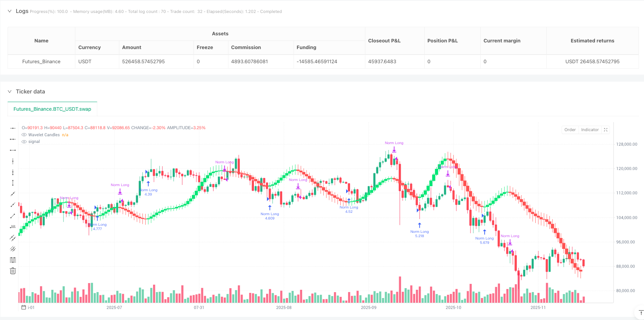The width and height of the screenshot is (644, 320).
Task: Select the price line tool labeled 123
Action: click(13, 227)
